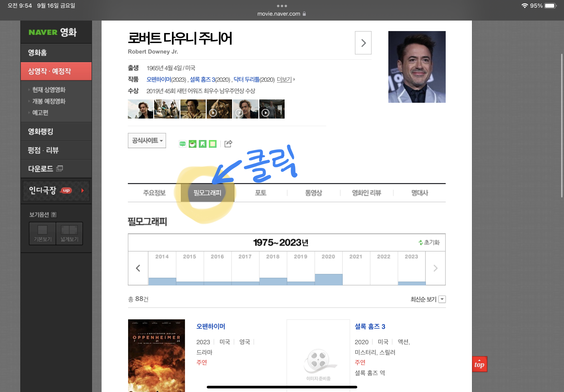Switch to 동영상 tab

[314, 193]
